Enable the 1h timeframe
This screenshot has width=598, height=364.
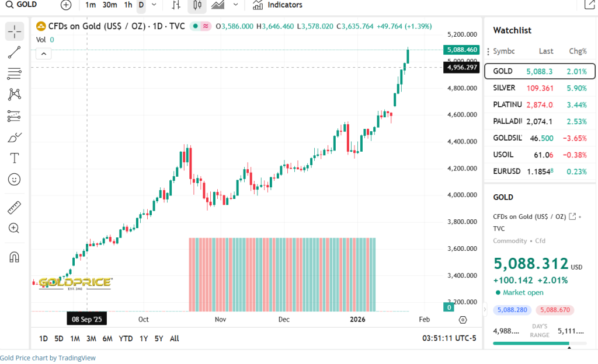128,5
